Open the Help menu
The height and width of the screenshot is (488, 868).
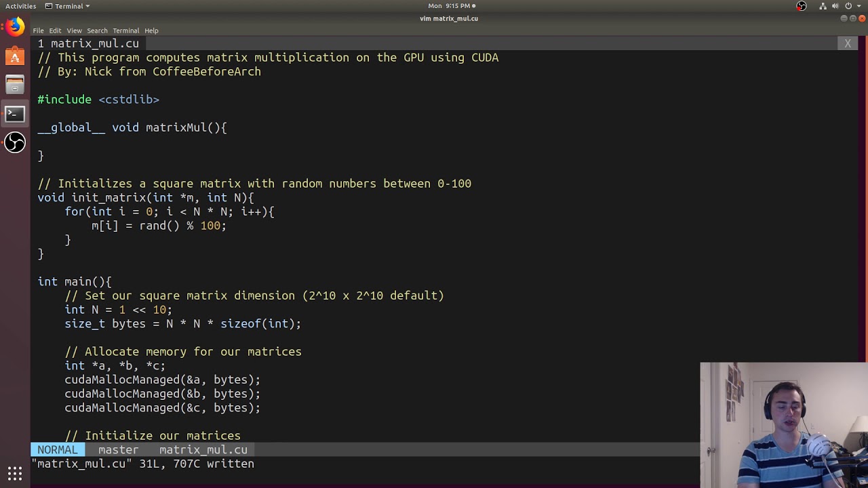tap(151, 30)
